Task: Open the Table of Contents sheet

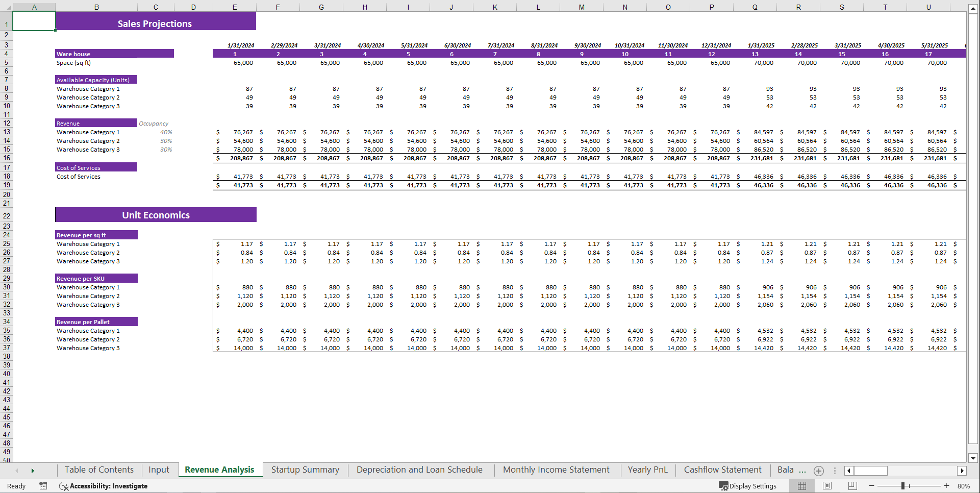Action: pos(99,470)
